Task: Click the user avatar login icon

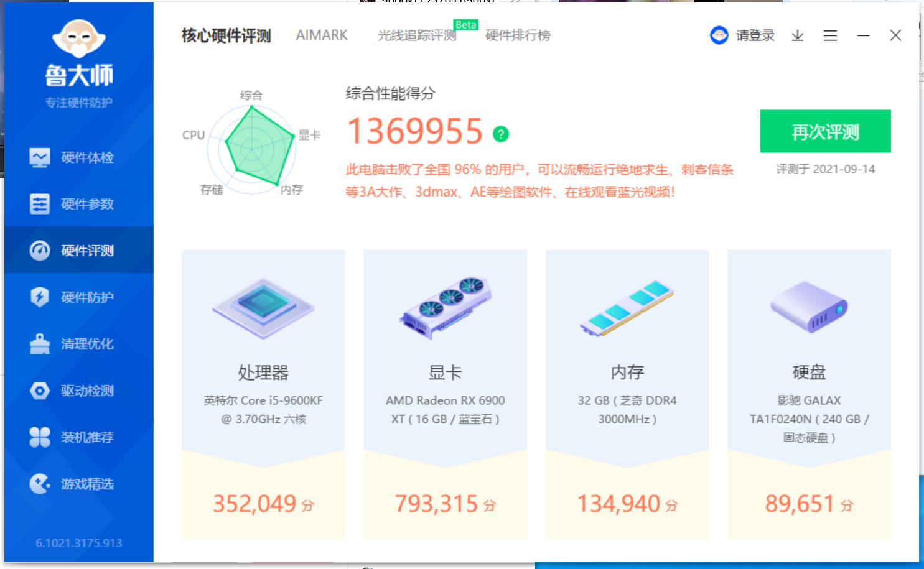Action: 719,35
